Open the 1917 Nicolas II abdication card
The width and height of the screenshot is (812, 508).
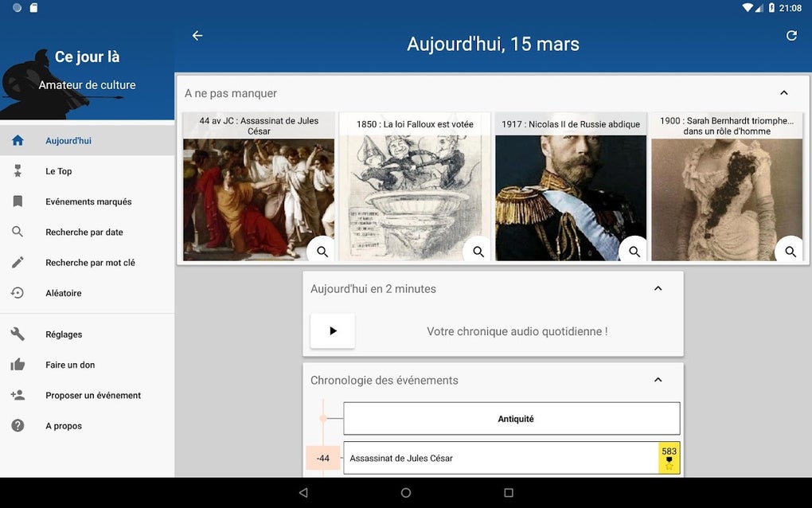(x=571, y=186)
